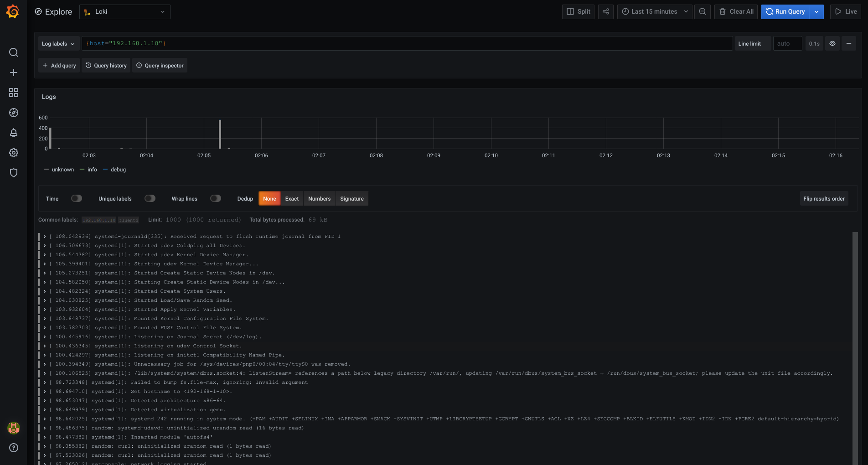The image size is (868, 465).
Task: Expand log row 'Starting udev Kernel Device Manager...'
Action: pyautogui.click(x=44, y=264)
